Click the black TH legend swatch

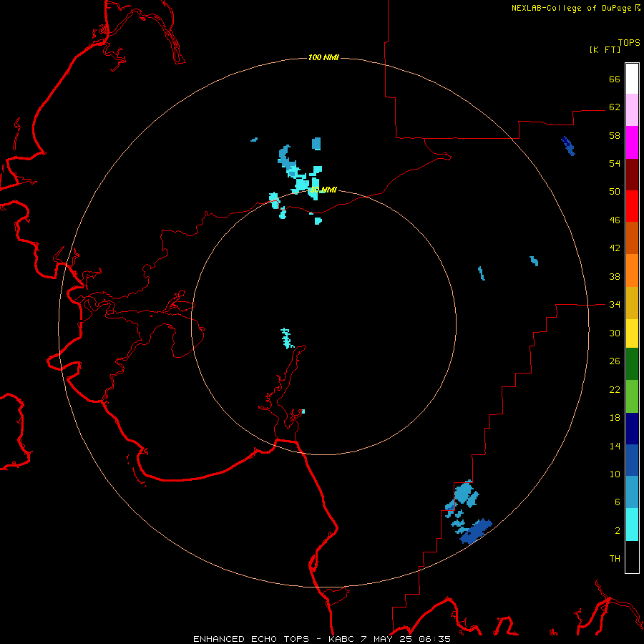(632, 557)
